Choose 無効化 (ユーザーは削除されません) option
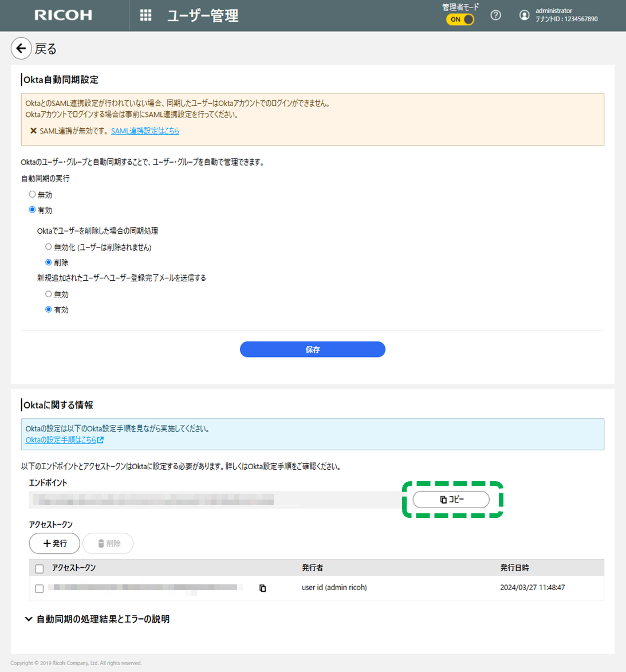626x672 pixels. 49,247
